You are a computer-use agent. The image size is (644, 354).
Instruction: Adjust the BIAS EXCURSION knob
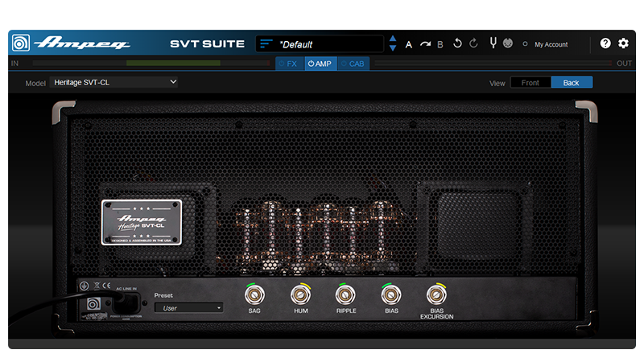tap(436, 294)
